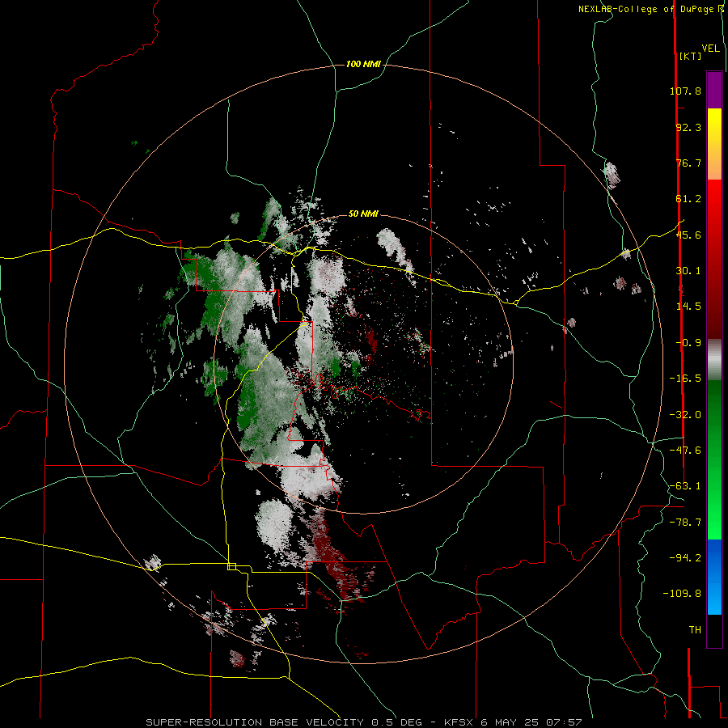Click the 30.1 value on velocity scale

coord(688,271)
